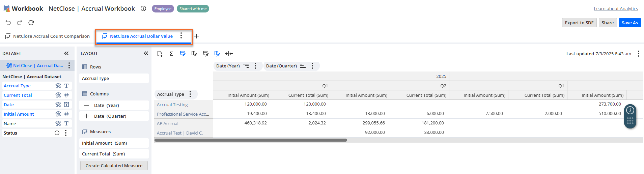Click the Name field in dataset list

pyautogui.click(x=10, y=123)
